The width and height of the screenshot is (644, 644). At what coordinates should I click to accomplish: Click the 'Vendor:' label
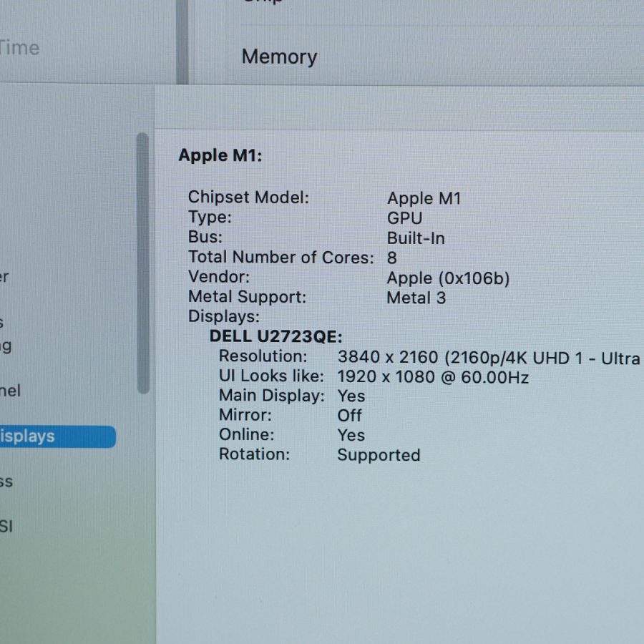point(219,277)
